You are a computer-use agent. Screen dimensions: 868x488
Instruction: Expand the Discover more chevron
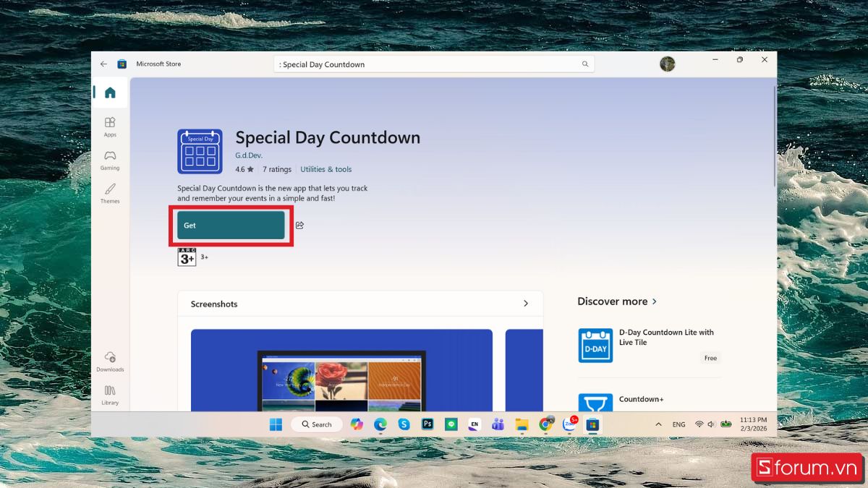click(655, 301)
